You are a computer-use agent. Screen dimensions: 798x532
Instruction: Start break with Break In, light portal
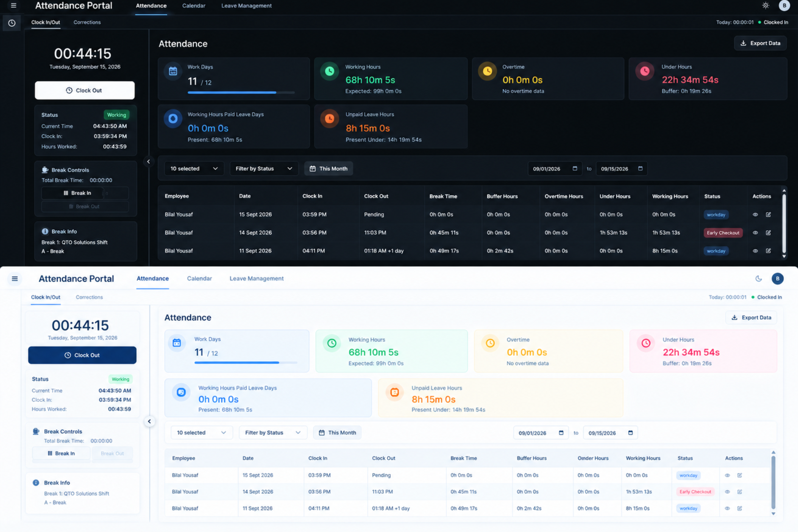[x=61, y=453]
